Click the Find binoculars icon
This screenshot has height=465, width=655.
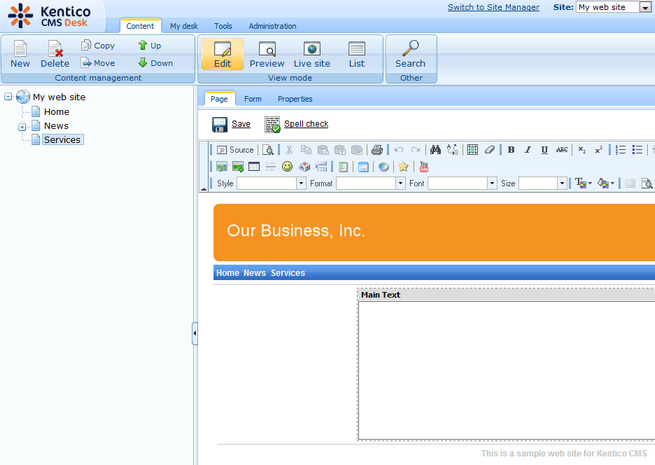coord(436,150)
